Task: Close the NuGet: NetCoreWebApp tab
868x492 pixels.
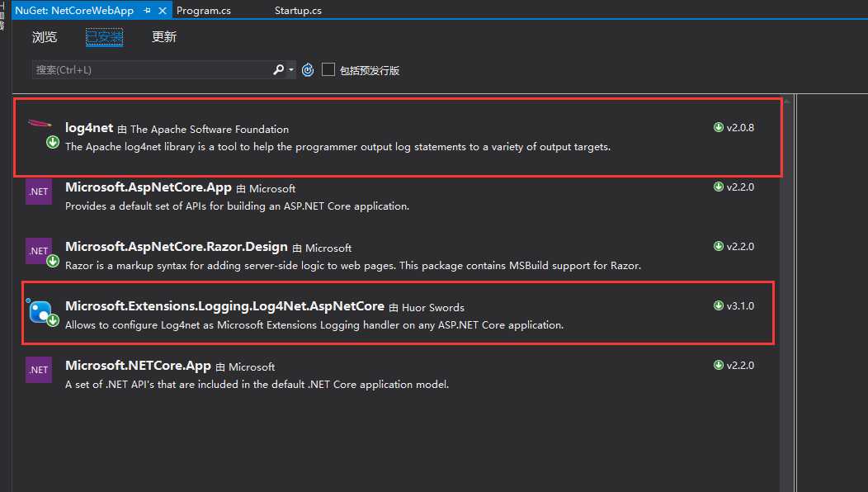Action: pyautogui.click(x=163, y=11)
